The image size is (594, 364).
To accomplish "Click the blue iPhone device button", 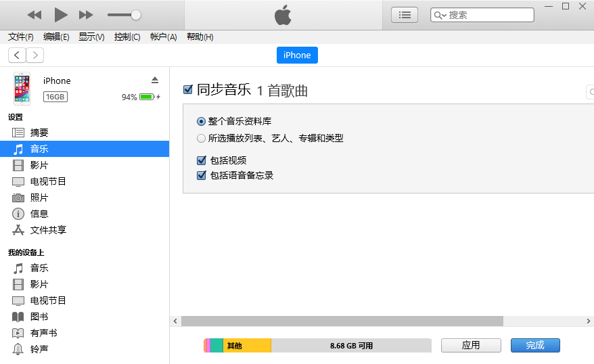I will click(297, 55).
